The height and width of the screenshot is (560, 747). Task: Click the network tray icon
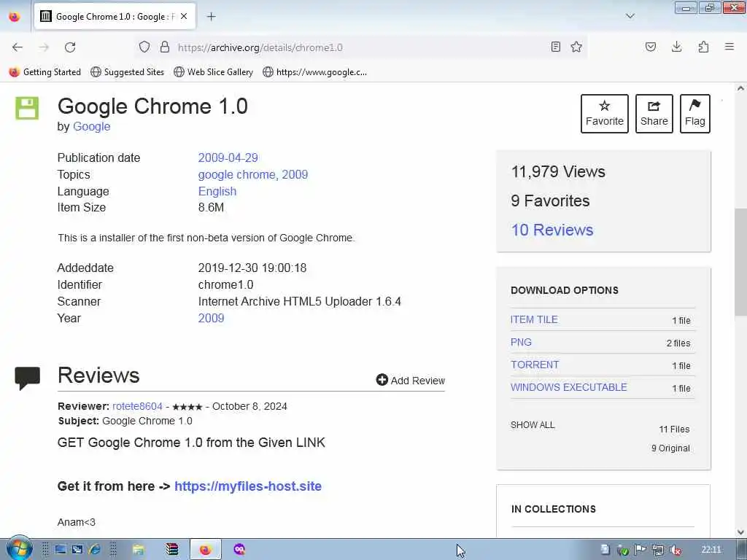658,550
